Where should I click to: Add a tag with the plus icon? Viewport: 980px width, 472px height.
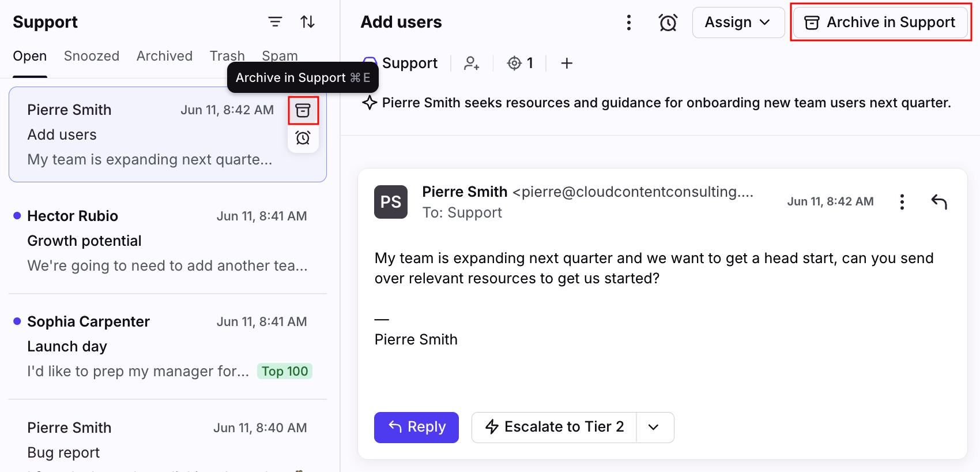(567, 63)
